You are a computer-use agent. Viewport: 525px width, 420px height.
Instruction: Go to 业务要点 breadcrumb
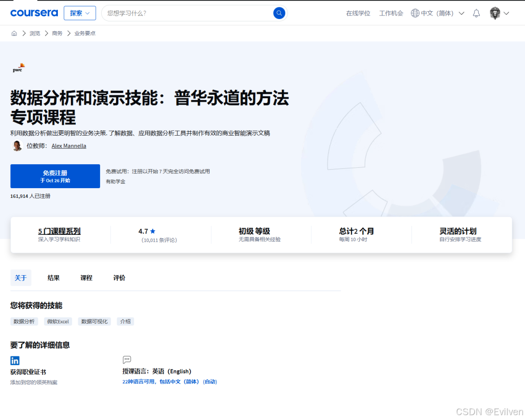point(85,33)
